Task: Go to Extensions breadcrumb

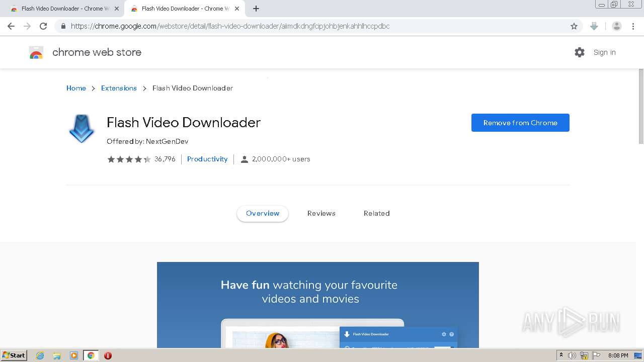Action: [x=119, y=88]
